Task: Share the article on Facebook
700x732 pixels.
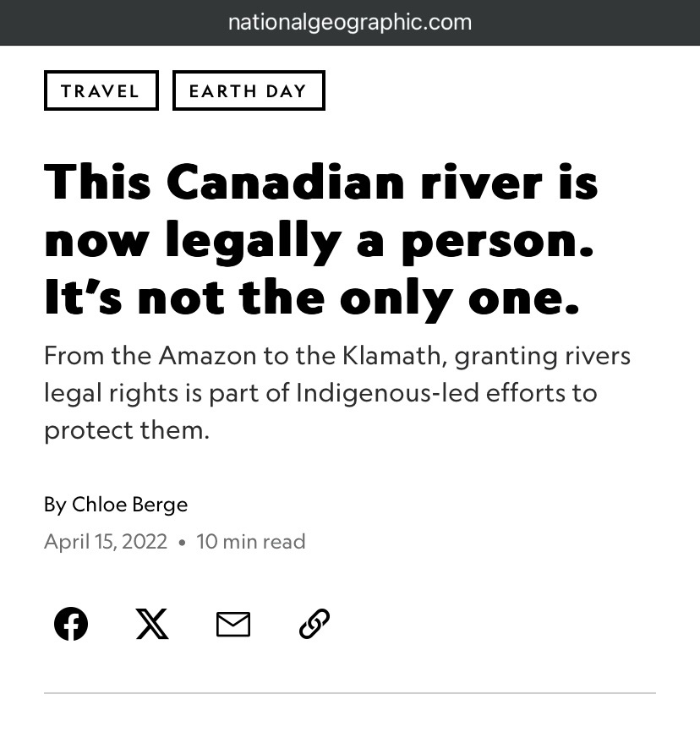Action: [x=71, y=624]
